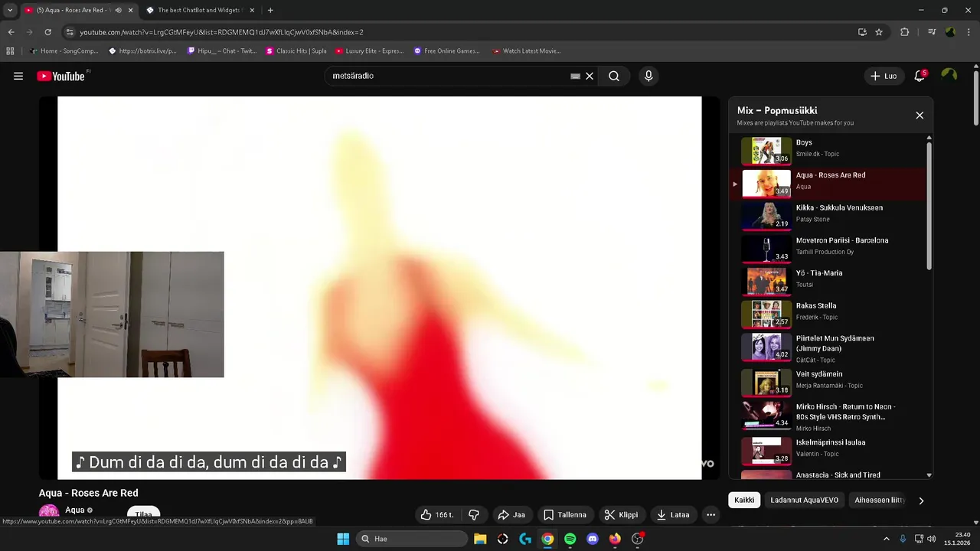Open Home - SongComp bookmark

64,51
